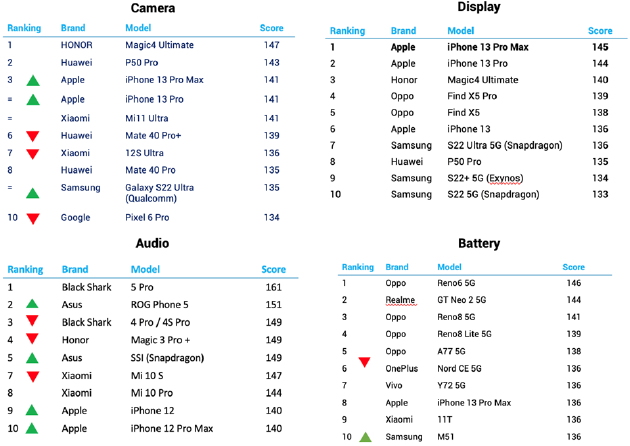The image size is (630, 446).
Task: Click green up arrow beside iPhone 13 Pro Max in Camera
Action: point(32,81)
